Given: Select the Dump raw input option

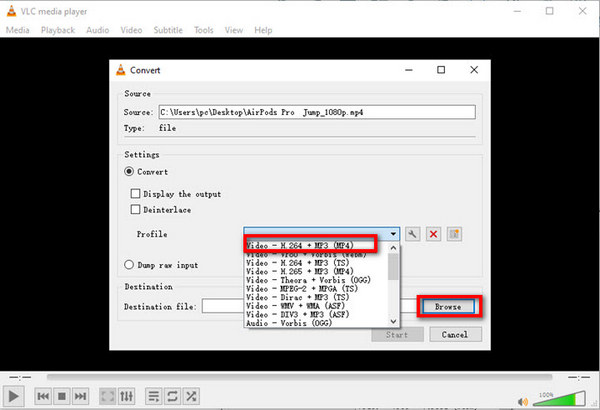Looking at the screenshot, I should pos(129,265).
